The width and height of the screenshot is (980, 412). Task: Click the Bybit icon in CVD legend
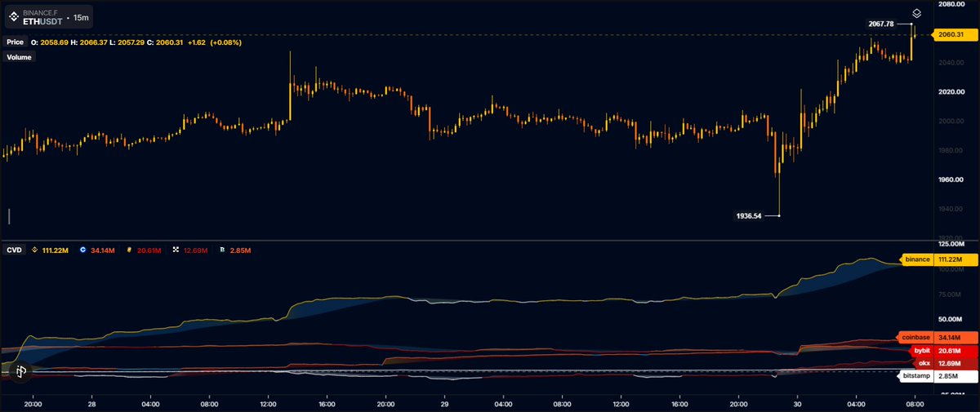point(130,250)
